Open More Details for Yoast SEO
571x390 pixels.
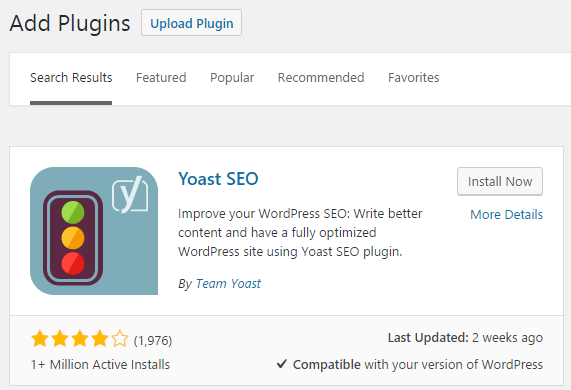click(507, 214)
